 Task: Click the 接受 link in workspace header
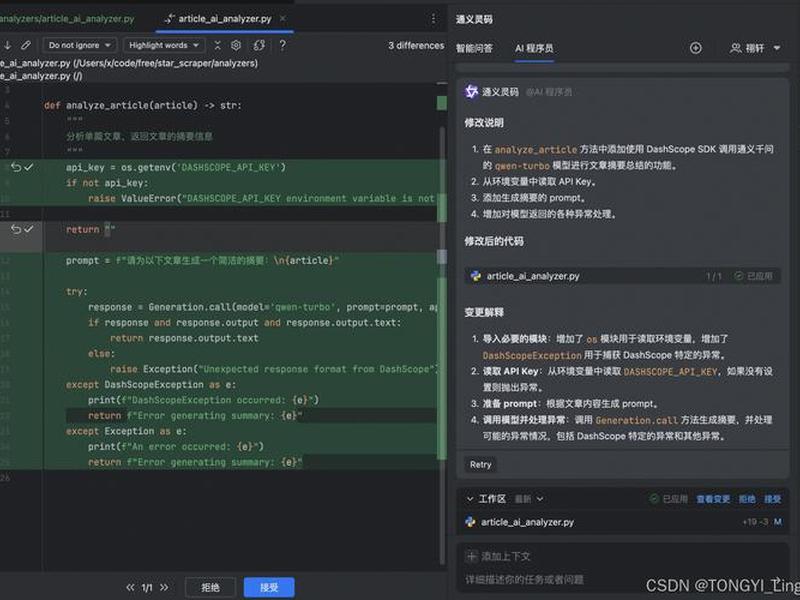pyautogui.click(x=772, y=499)
